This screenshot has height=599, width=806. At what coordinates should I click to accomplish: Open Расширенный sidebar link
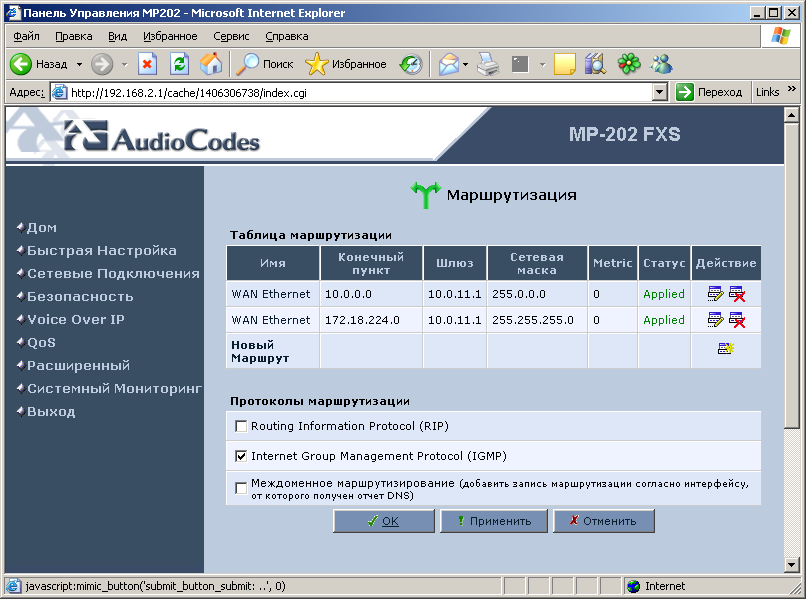pyautogui.click(x=79, y=366)
